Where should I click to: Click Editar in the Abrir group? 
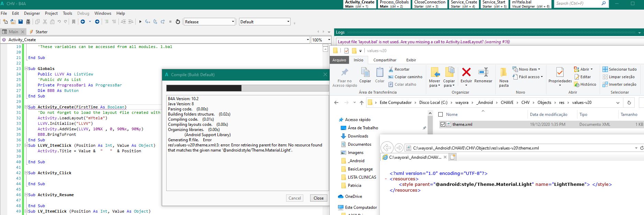(x=583, y=77)
